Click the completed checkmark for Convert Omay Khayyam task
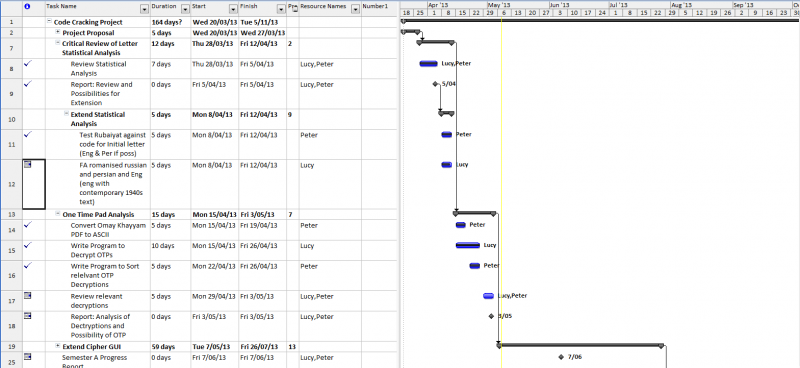 click(x=28, y=225)
